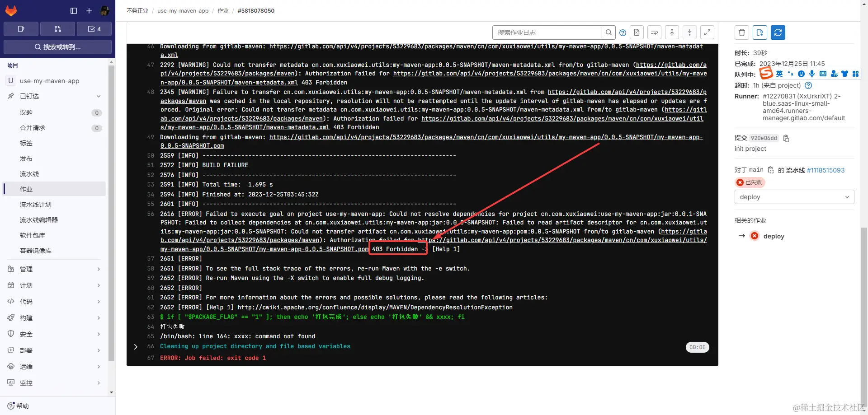Collapse the Cleaning up project directory section
Image resolution: width=868 pixels, height=415 pixels.
click(x=136, y=347)
